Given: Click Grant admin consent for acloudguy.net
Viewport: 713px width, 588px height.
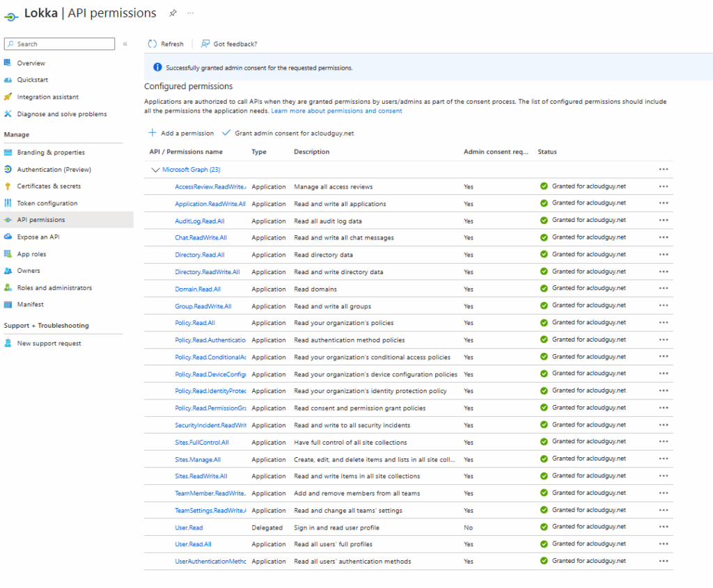Looking at the screenshot, I should pyautogui.click(x=294, y=133).
